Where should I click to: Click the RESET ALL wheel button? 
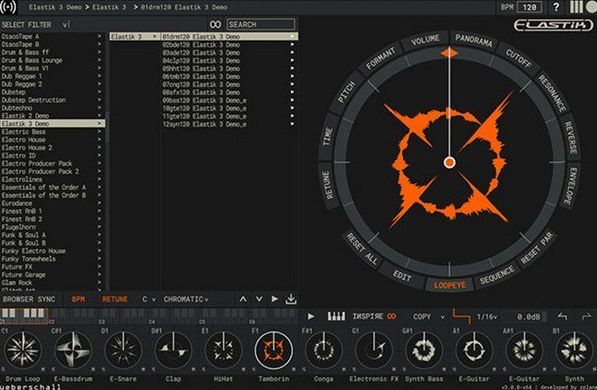pos(362,249)
